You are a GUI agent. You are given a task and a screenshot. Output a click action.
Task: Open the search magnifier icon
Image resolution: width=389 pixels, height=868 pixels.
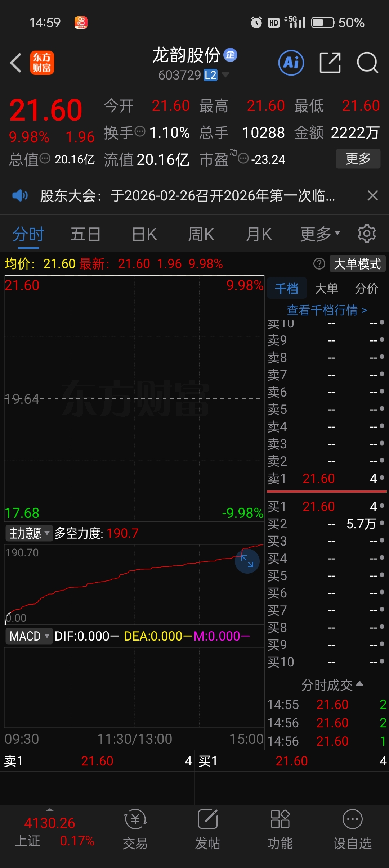[x=367, y=63]
